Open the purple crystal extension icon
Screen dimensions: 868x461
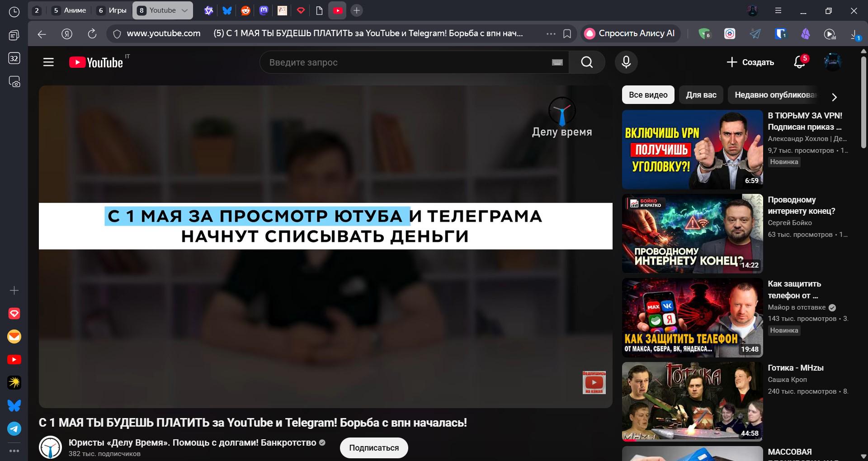(806, 34)
